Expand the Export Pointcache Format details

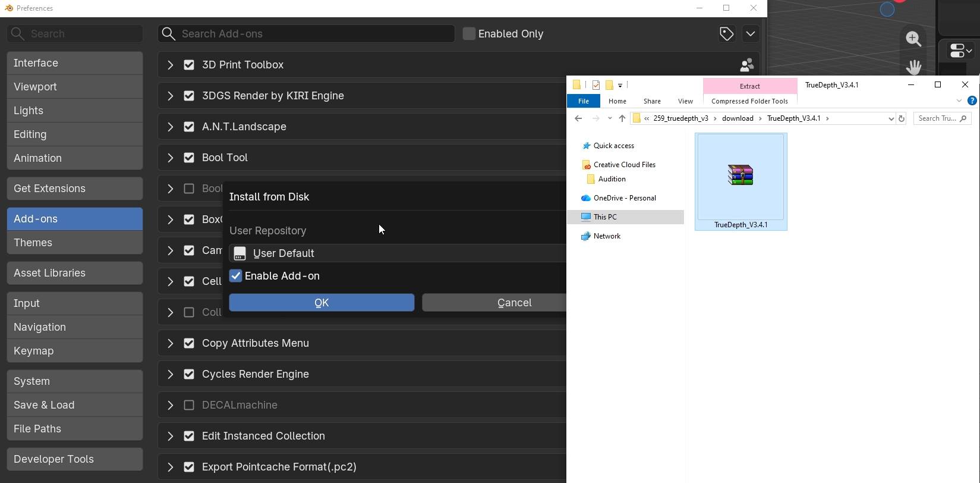[x=170, y=467]
